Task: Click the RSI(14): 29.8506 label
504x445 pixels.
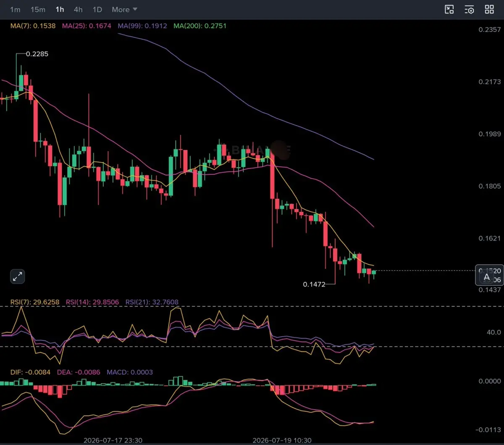Action: click(x=92, y=302)
